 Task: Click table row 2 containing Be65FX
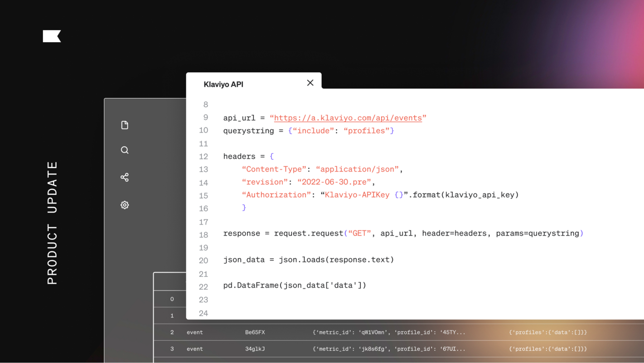[x=317, y=332]
